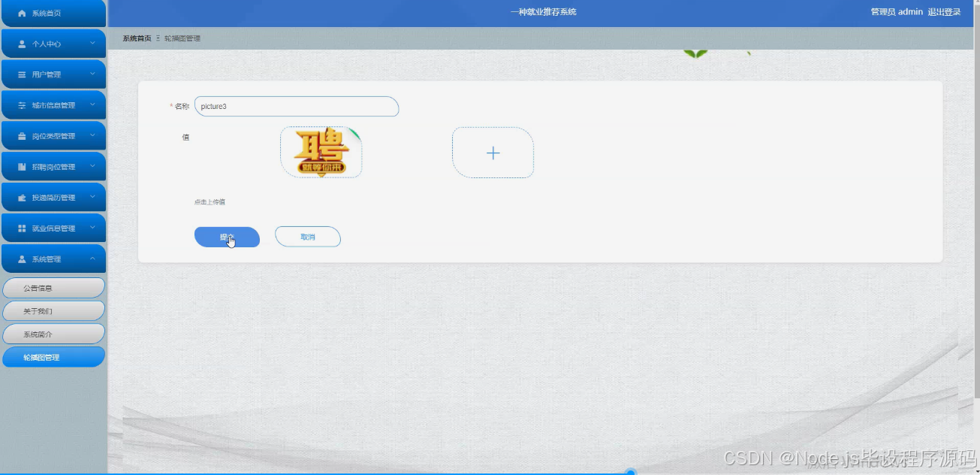Screen dimensions: 980x475
Task: Expand the 招聘岗位管理 menu chevron
Action: click(x=92, y=167)
